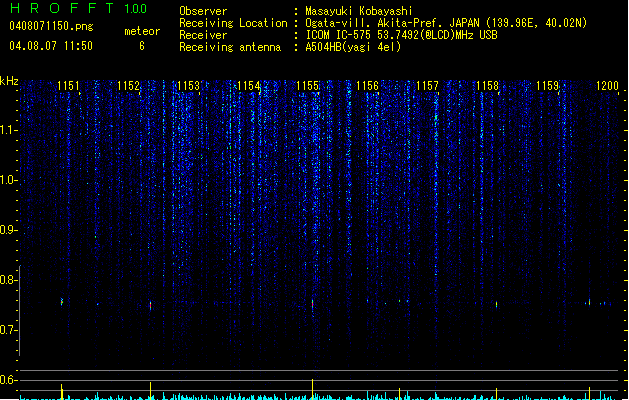The height and width of the screenshot is (400, 629).
Task: Click the 0.8 kHz frequency axis label
Action: 8,280
